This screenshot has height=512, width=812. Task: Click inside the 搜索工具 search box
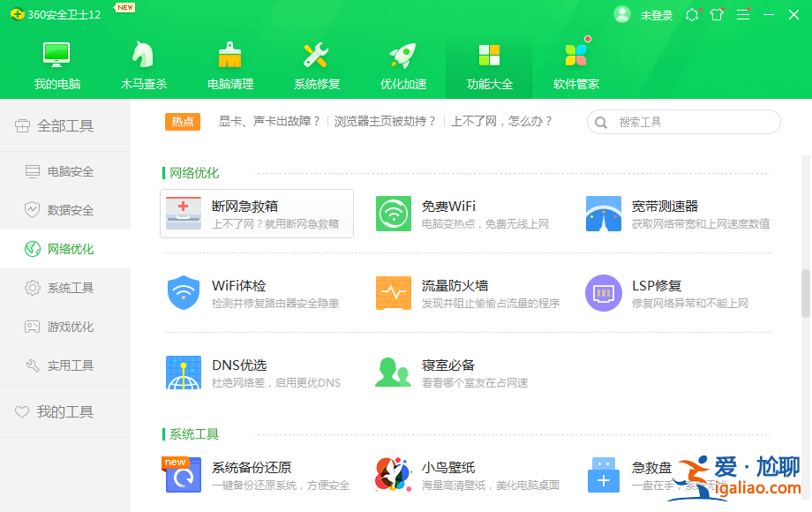[688, 122]
